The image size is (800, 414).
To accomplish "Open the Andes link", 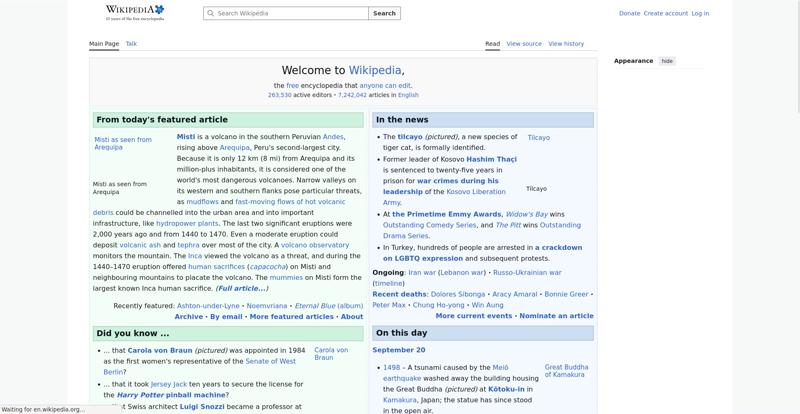I will (x=333, y=137).
